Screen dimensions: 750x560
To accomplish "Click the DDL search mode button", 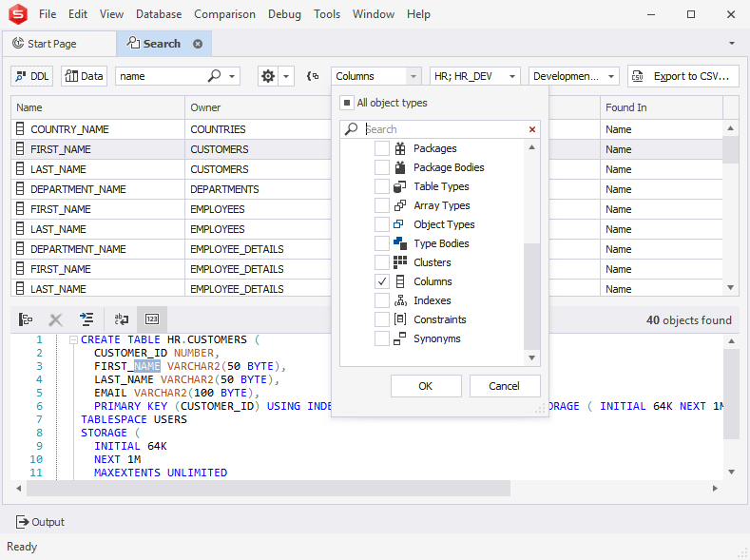I will [31, 76].
